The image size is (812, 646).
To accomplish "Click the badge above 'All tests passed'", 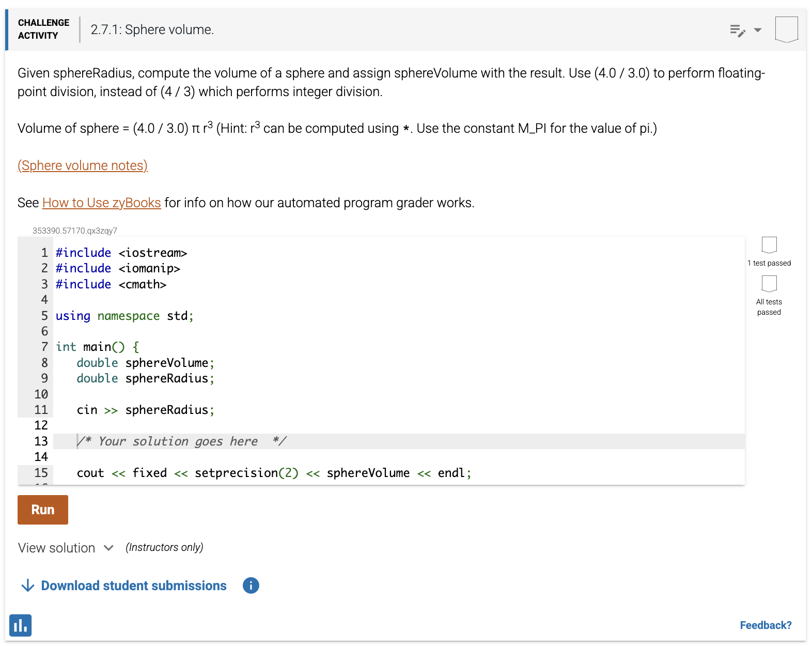I will (769, 284).
